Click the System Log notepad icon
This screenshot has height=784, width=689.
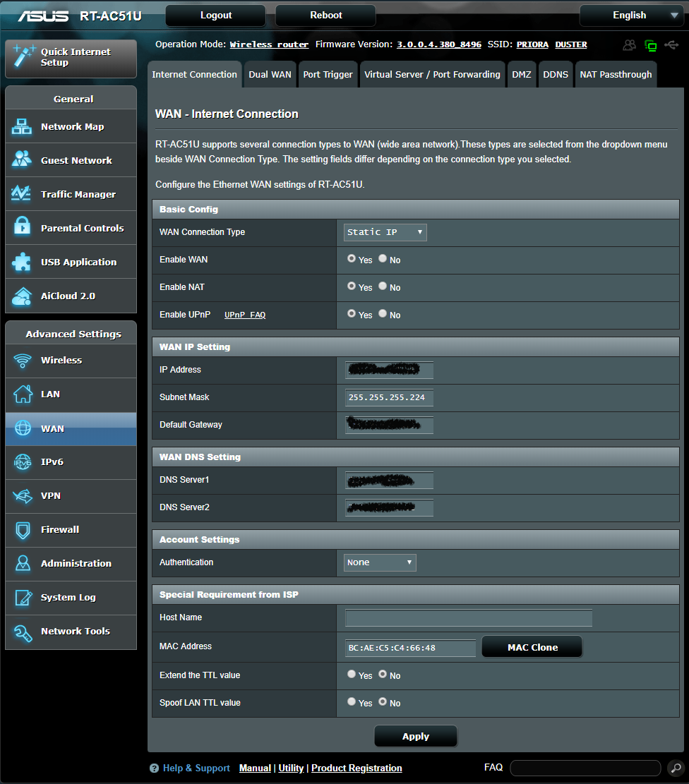pos(23,598)
